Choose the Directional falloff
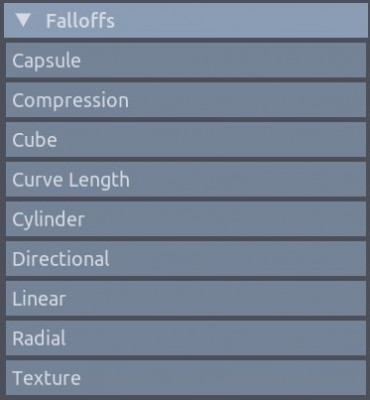Viewport: 370px width, 400px height. point(186,259)
